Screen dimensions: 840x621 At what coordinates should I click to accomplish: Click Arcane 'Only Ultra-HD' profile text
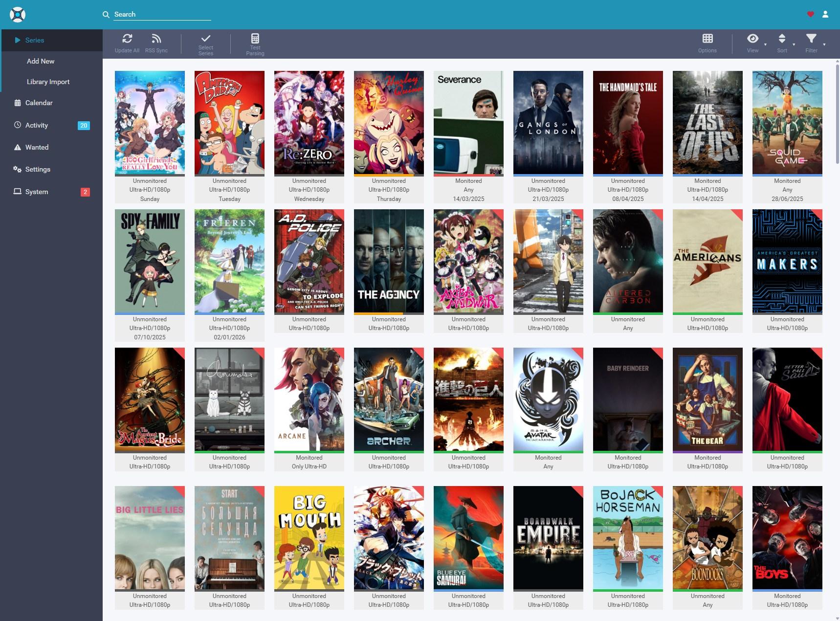pyautogui.click(x=309, y=466)
